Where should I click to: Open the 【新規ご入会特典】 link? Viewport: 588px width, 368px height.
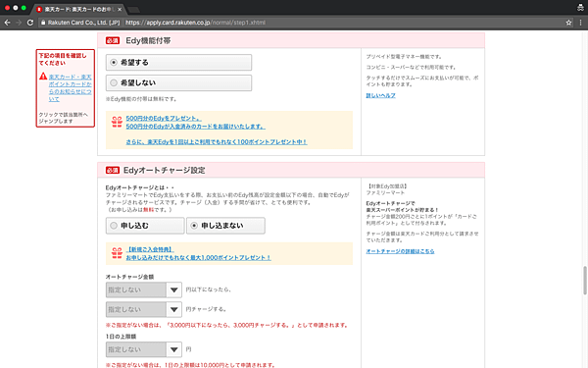150,249
